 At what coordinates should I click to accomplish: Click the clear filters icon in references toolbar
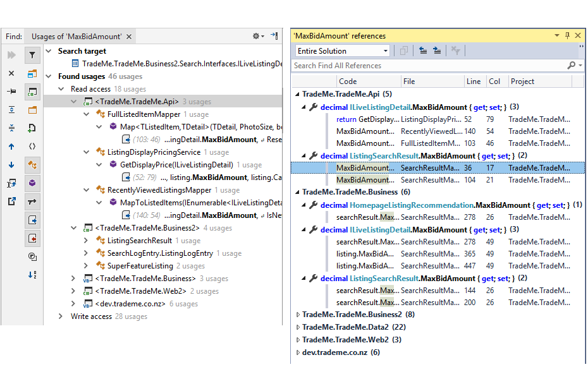pyautogui.click(x=456, y=51)
